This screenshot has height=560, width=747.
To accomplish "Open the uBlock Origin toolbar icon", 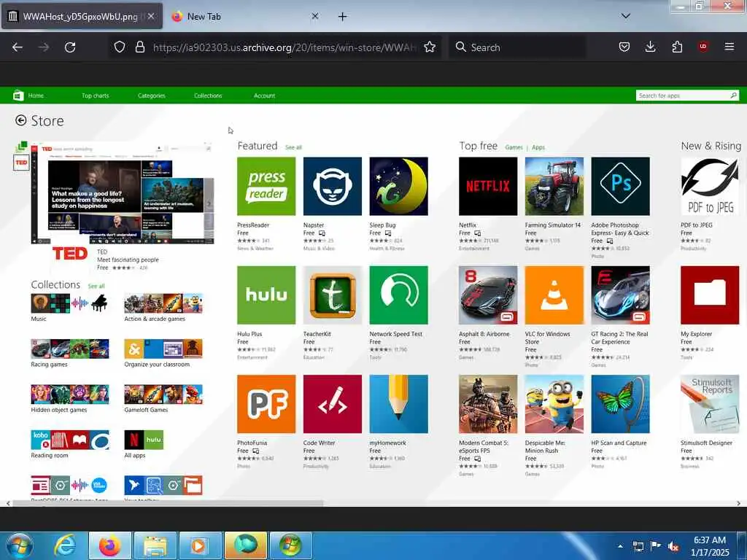I will (x=703, y=47).
